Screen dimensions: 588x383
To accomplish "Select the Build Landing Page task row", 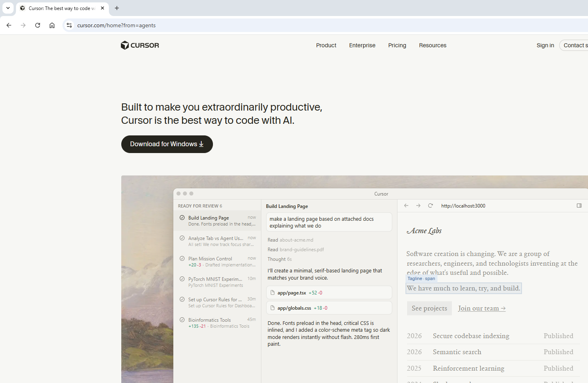I will 217,221.
